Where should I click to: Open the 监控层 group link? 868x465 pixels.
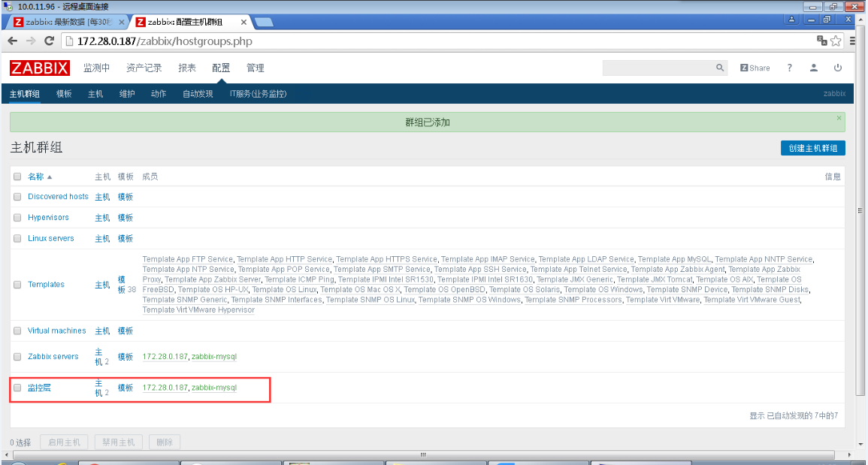click(x=39, y=388)
